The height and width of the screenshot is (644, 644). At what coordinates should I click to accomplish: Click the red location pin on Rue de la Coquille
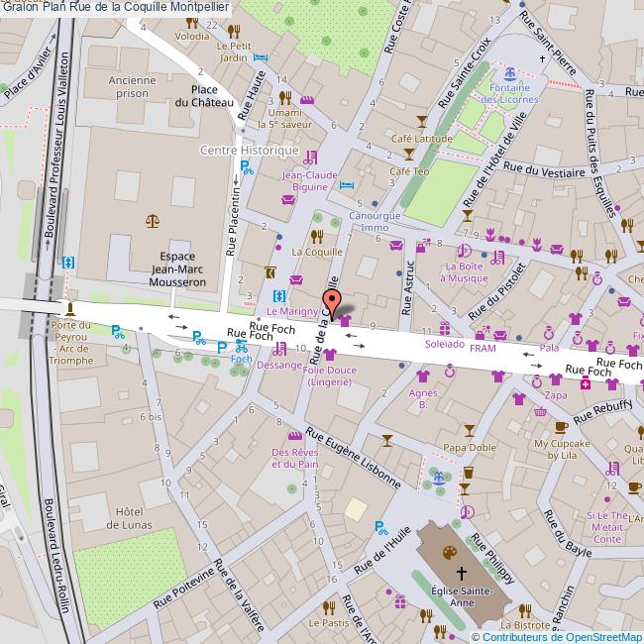(333, 303)
